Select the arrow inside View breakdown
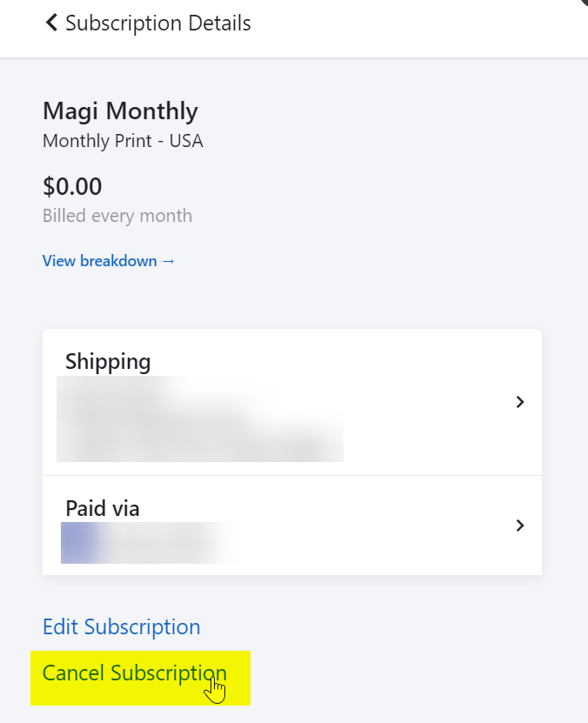Viewport: 588px width, 723px height. pos(166,260)
